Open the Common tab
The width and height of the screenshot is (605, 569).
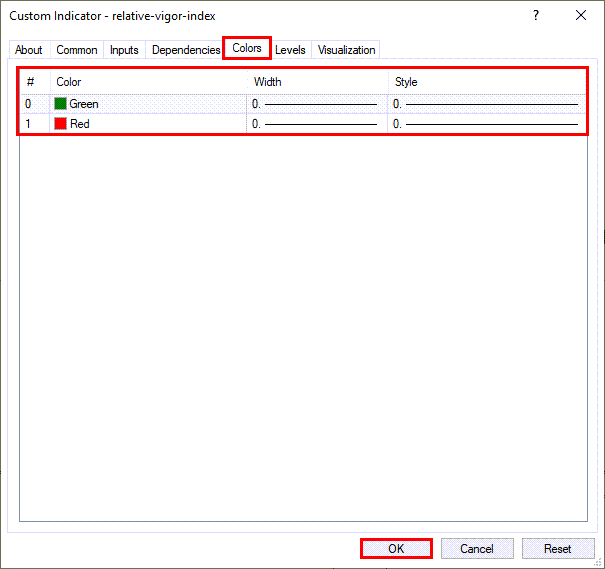[77, 50]
